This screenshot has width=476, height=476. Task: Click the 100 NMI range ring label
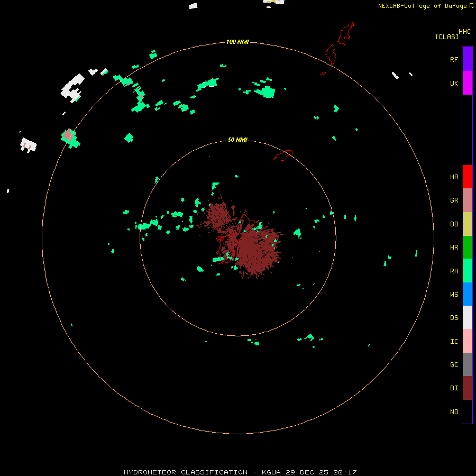pyautogui.click(x=237, y=42)
